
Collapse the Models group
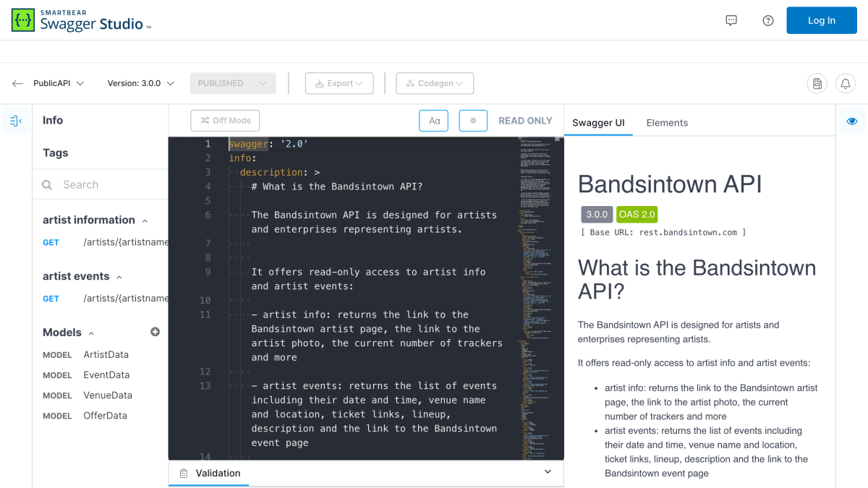coord(91,333)
